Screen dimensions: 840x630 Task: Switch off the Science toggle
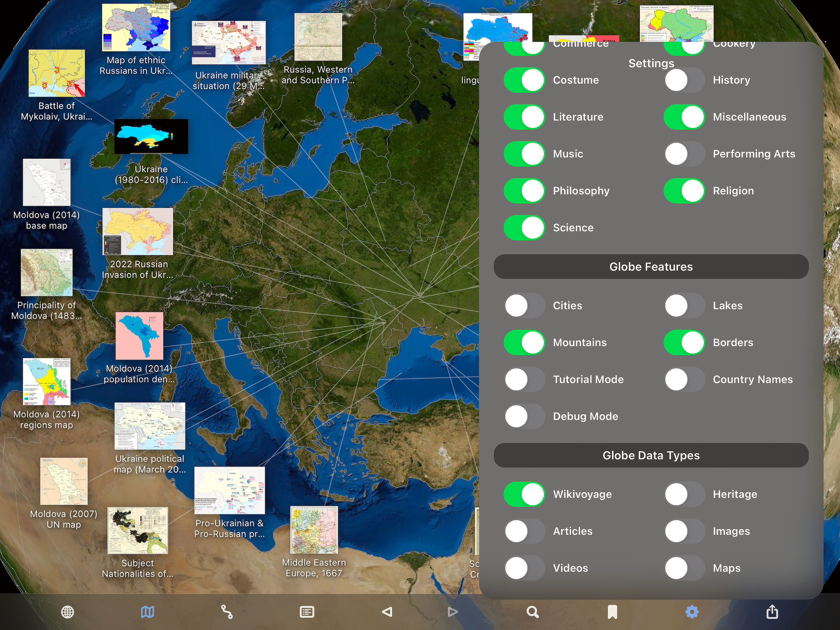click(524, 228)
